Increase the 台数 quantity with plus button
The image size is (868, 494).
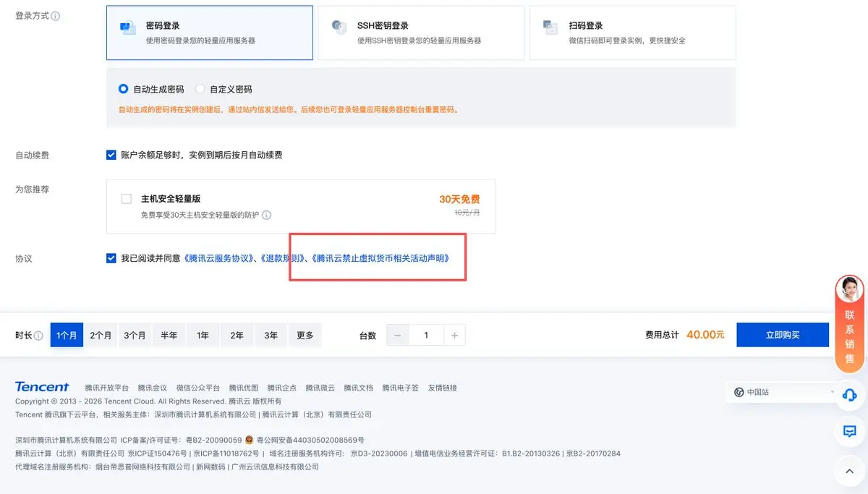pyautogui.click(x=454, y=336)
